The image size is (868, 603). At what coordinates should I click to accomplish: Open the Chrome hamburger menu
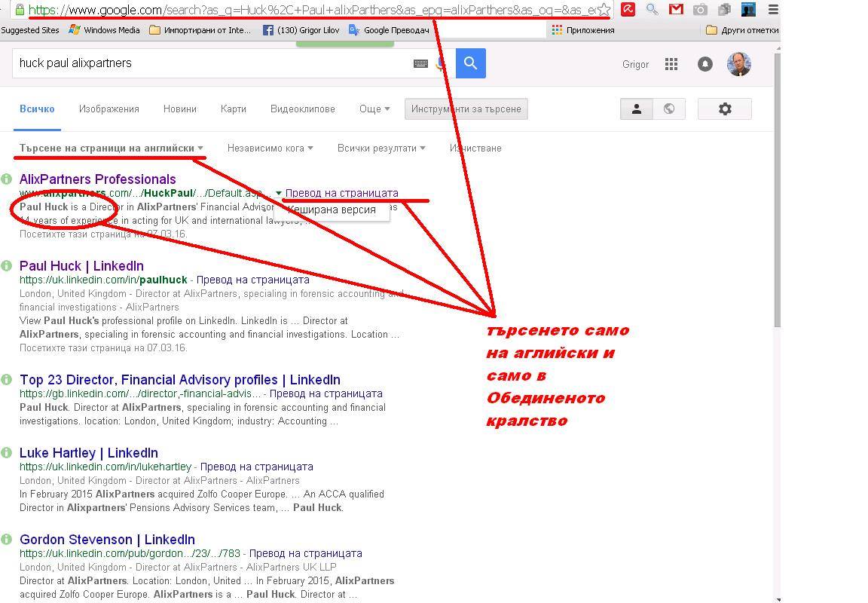click(x=773, y=9)
